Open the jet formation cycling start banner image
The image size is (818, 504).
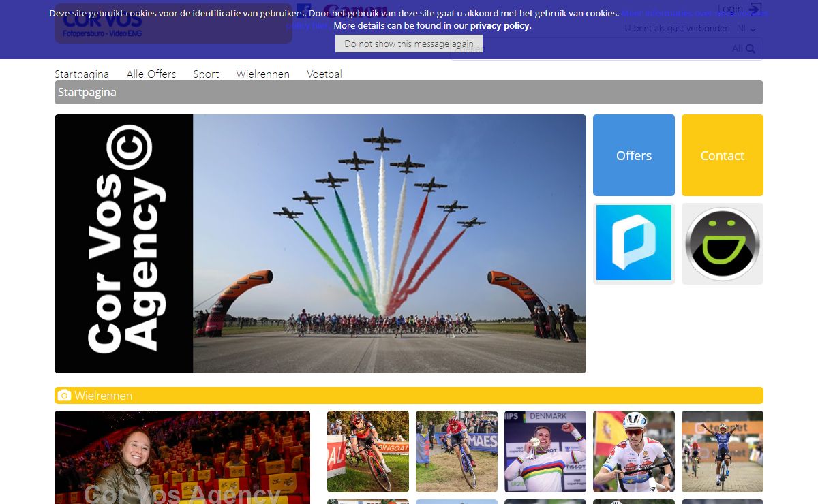(320, 244)
